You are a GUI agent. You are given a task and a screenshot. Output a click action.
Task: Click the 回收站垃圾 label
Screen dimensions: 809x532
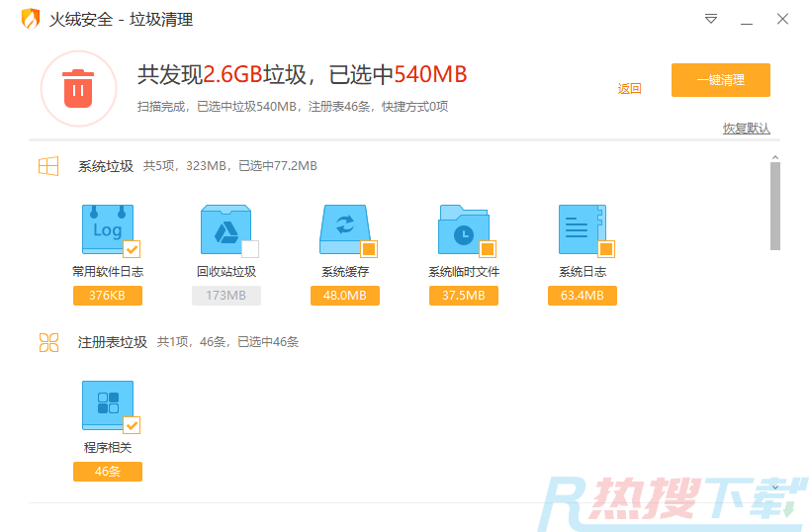pyautogui.click(x=225, y=271)
